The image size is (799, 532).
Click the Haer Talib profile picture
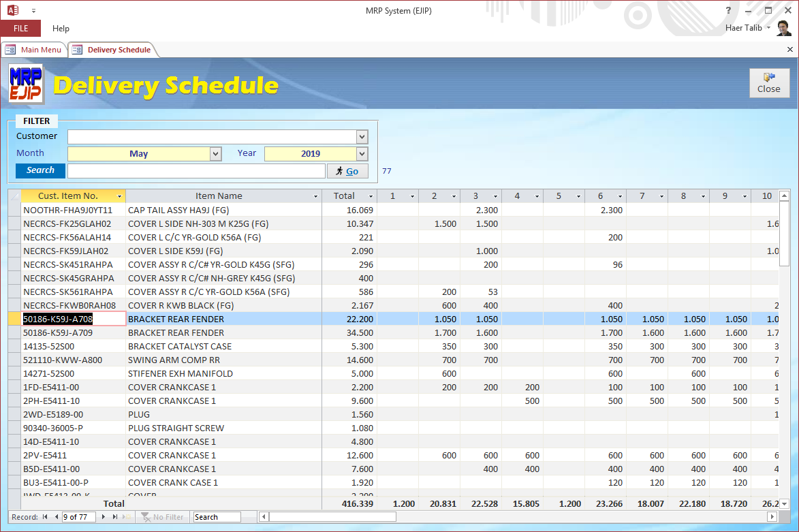pyautogui.click(x=784, y=29)
